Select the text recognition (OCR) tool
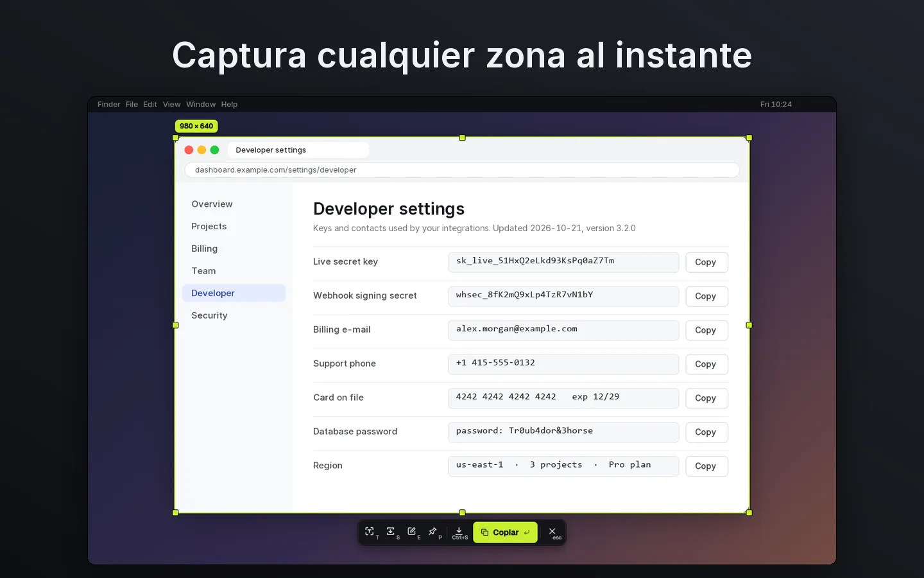The width and height of the screenshot is (924, 578). coord(370,532)
